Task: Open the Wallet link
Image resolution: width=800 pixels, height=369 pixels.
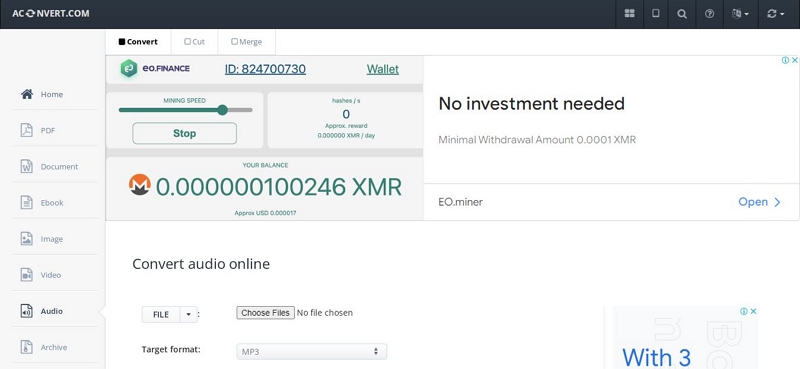Action: click(x=383, y=69)
